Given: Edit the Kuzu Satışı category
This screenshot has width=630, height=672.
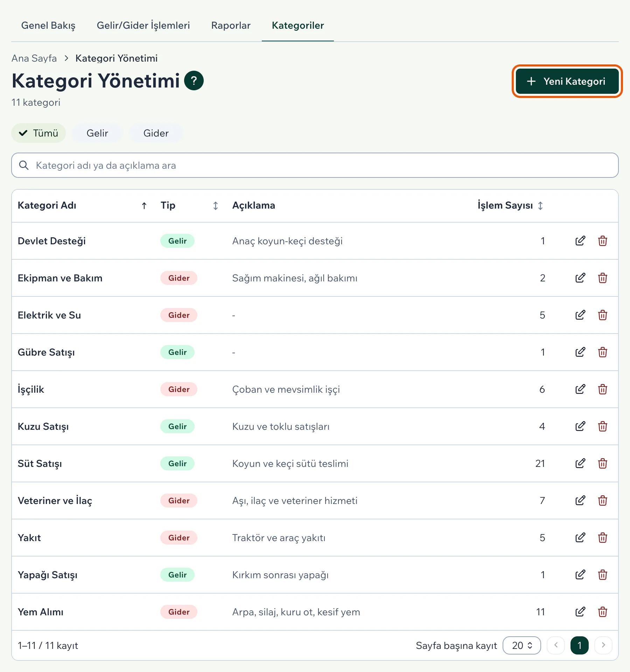Looking at the screenshot, I should [580, 426].
